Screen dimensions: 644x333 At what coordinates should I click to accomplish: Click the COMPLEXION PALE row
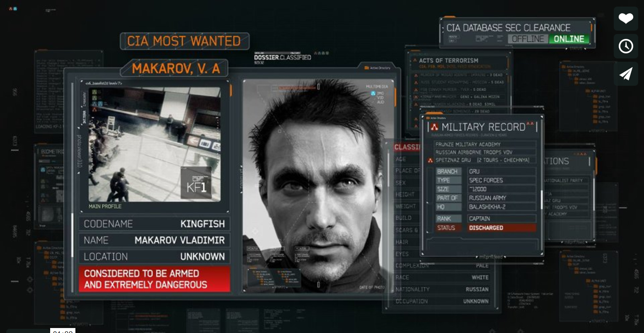442,265
